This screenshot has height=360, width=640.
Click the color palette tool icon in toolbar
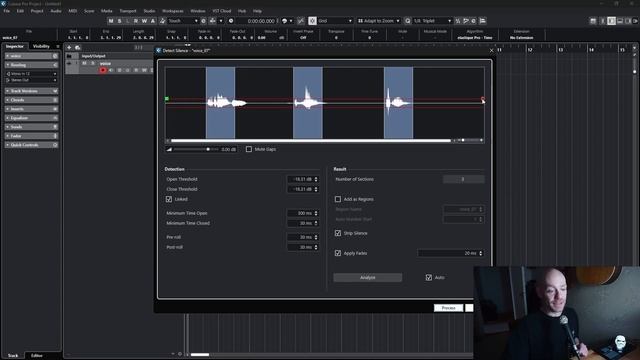pos(284,21)
